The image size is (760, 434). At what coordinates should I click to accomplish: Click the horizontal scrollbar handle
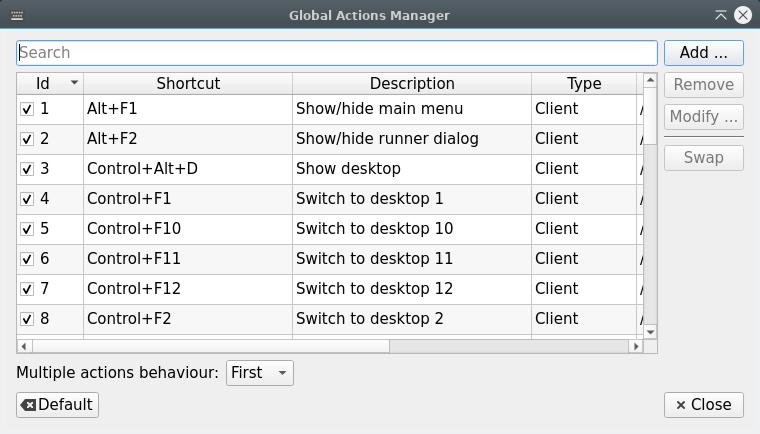pyautogui.click(x=211, y=346)
